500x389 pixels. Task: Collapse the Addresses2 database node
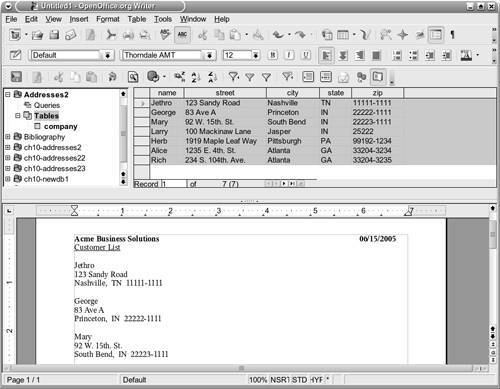[8, 95]
